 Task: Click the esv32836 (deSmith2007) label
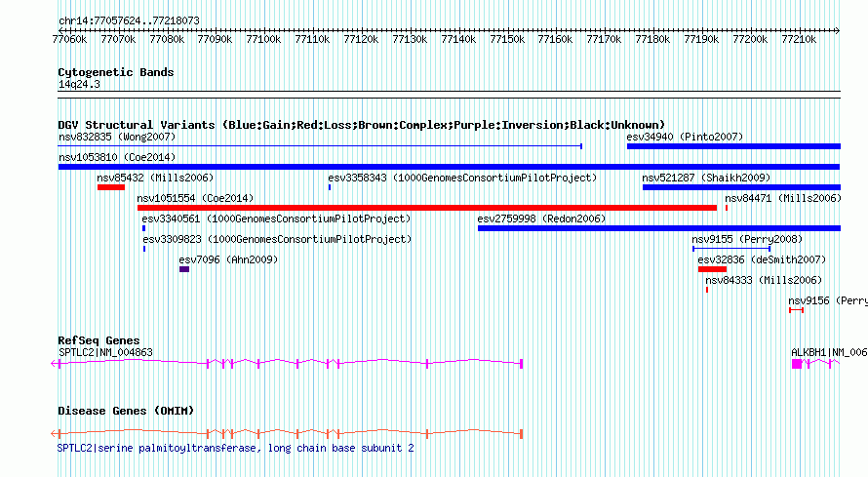pos(762,259)
